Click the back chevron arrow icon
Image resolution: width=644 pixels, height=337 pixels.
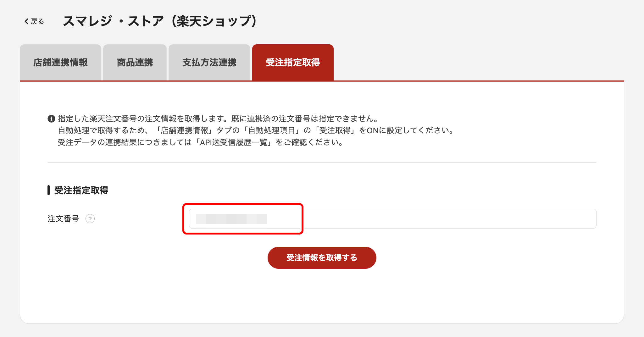tap(26, 21)
